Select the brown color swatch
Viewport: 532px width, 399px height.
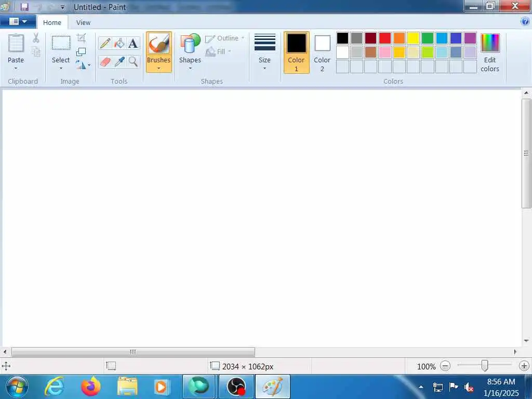point(371,52)
